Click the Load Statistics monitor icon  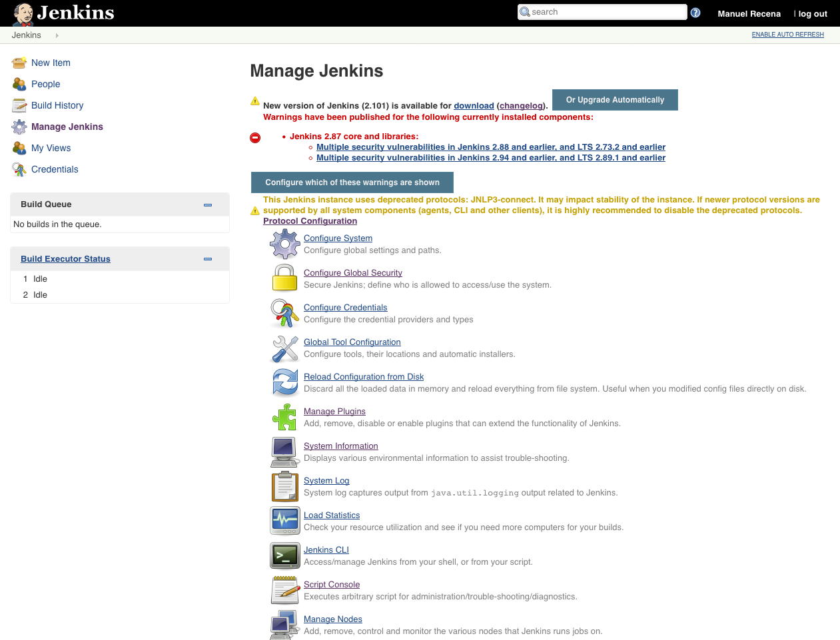pyautogui.click(x=285, y=521)
